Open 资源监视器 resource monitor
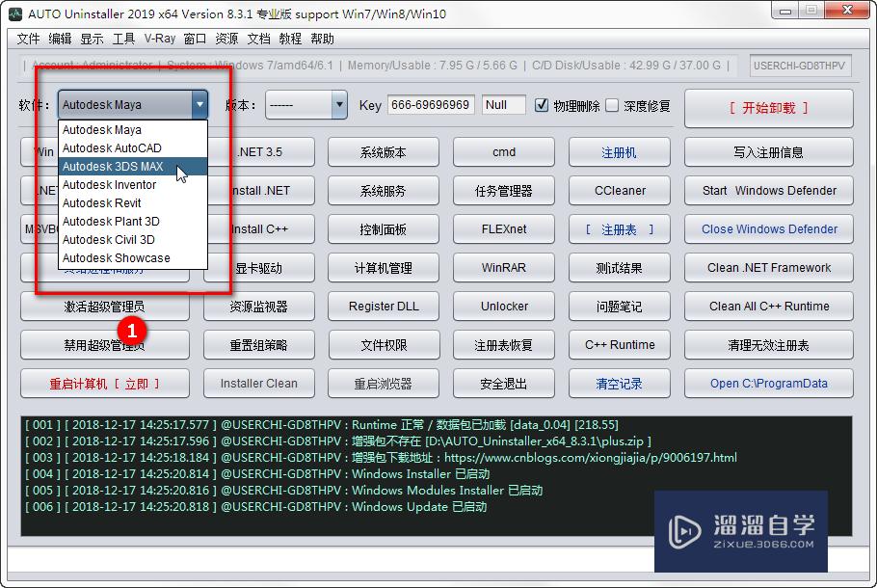This screenshot has height=588, width=877. pyautogui.click(x=258, y=306)
